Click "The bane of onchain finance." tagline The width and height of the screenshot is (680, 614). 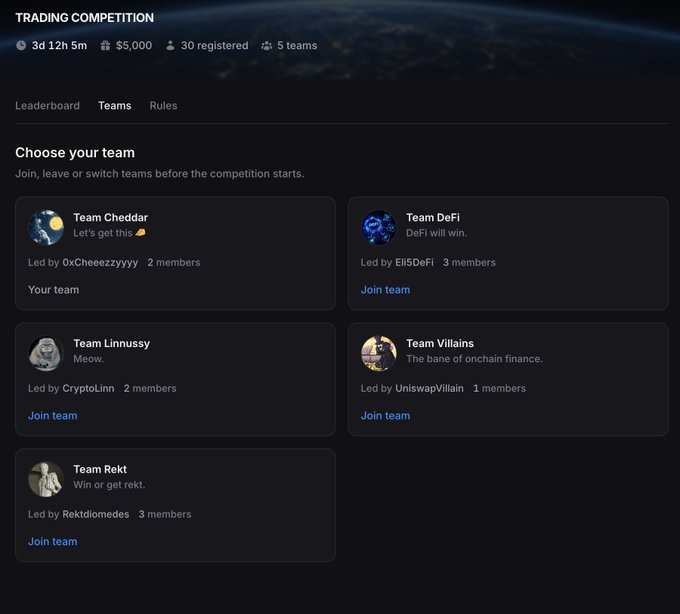[x=474, y=359]
